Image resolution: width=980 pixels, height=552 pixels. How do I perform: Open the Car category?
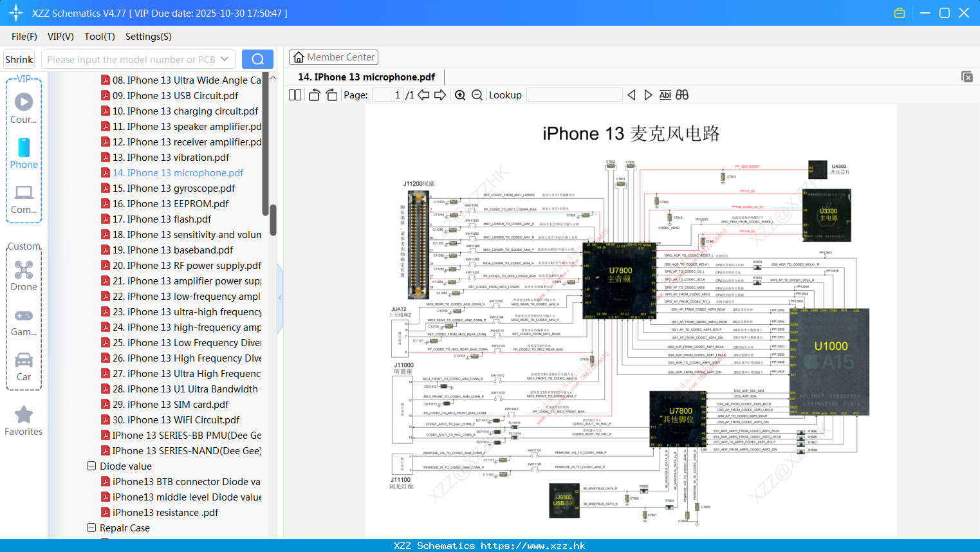pyautogui.click(x=24, y=366)
